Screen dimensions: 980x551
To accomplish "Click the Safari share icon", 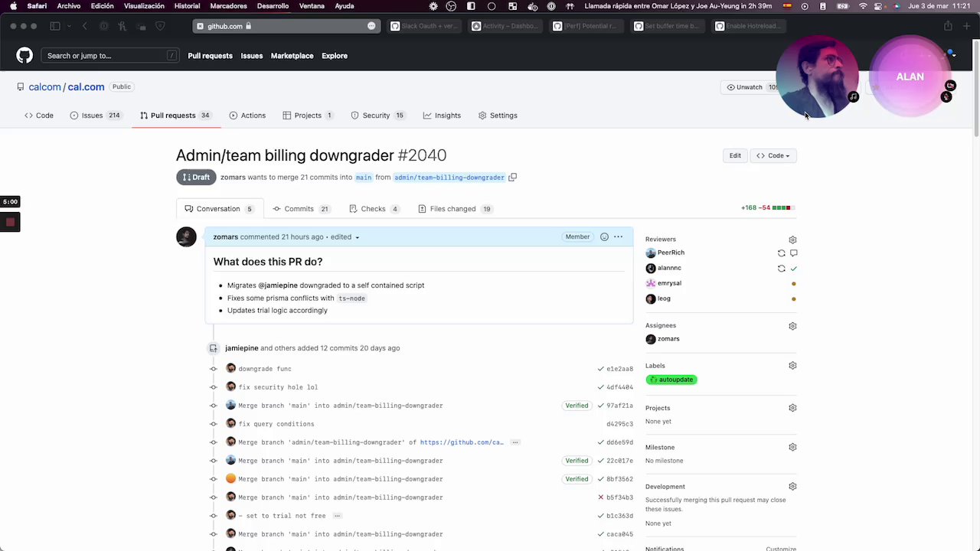I will [x=948, y=26].
